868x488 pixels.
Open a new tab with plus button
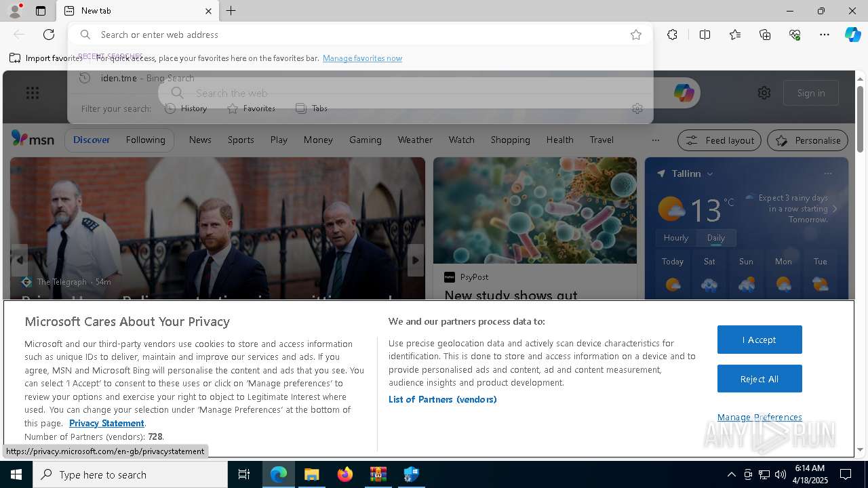[x=231, y=11]
